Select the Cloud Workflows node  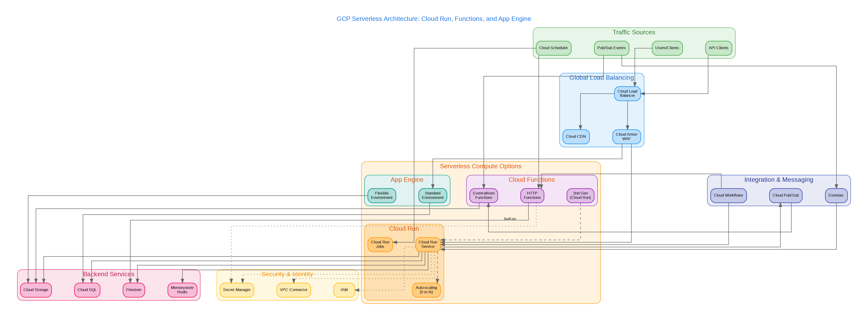[x=728, y=196]
